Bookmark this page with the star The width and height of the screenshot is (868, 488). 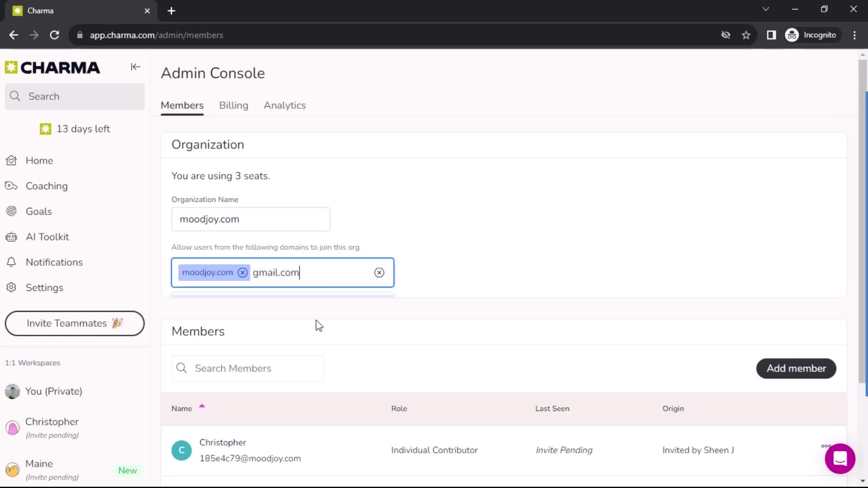point(746,35)
